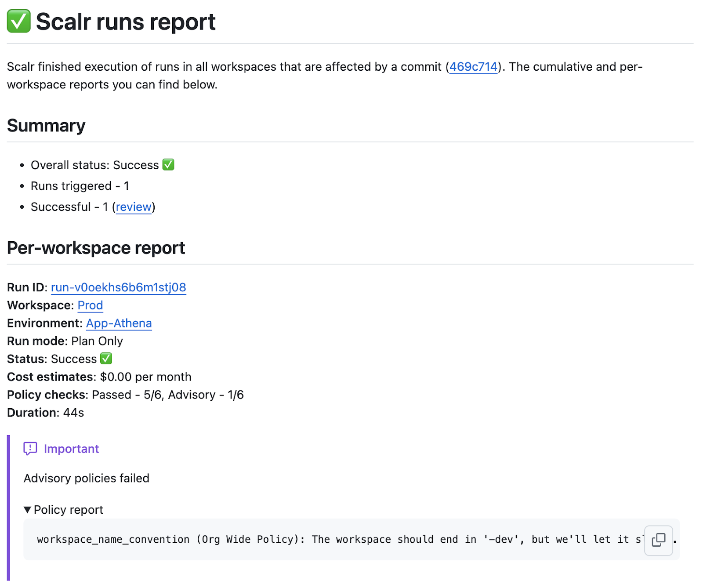The image size is (703, 588).
Task: Click the green checkmark beside Scalr runs report
Action: (x=19, y=21)
